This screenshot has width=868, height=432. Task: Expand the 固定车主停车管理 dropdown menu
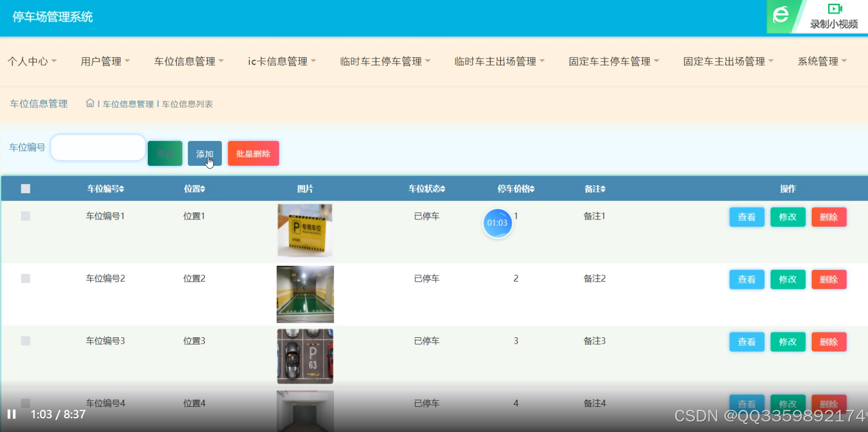coord(614,62)
